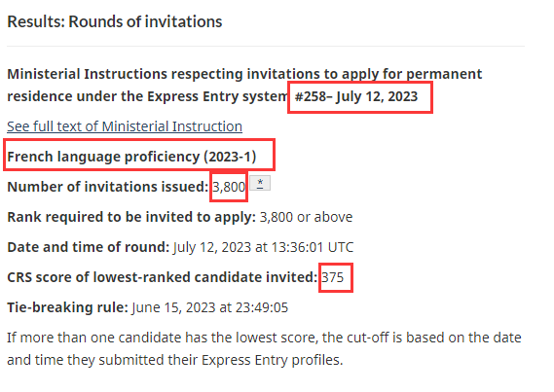Click the 3,800 invitations issued number
554x392 pixels.
[x=229, y=187]
